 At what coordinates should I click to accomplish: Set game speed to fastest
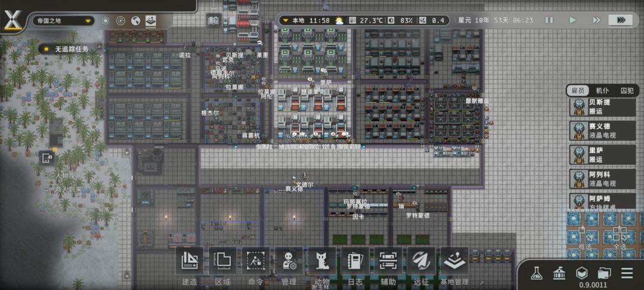[x=620, y=20]
